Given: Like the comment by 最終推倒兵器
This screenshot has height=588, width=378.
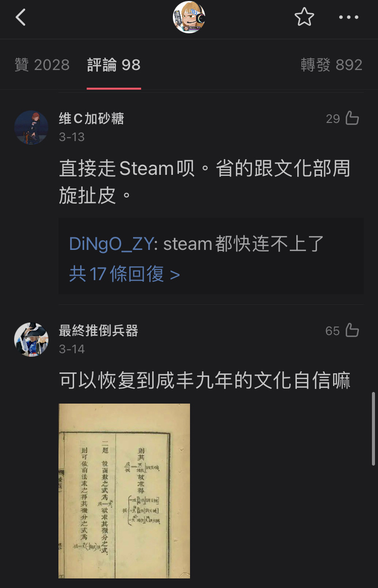Looking at the screenshot, I should pyautogui.click(x=352, y=331).
